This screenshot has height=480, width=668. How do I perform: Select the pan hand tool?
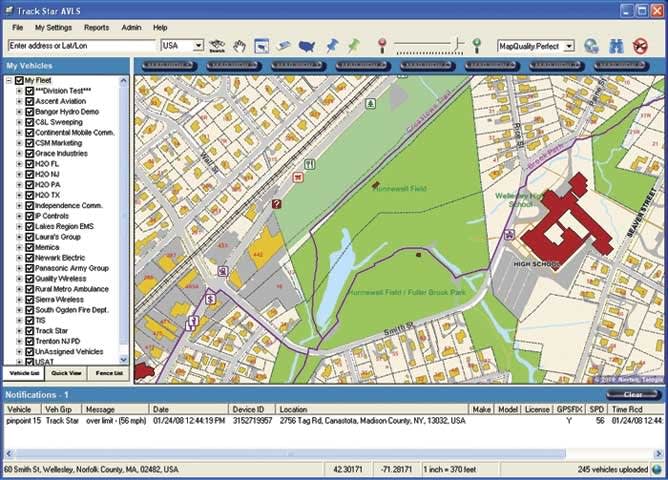pyautogui.click(x=240, y=46)
